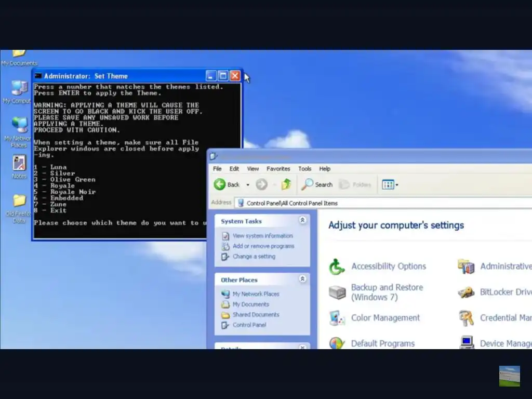Open the Views toolbar icon
The height and width of the screenshot is (399, 532).
tap(388, 184)
